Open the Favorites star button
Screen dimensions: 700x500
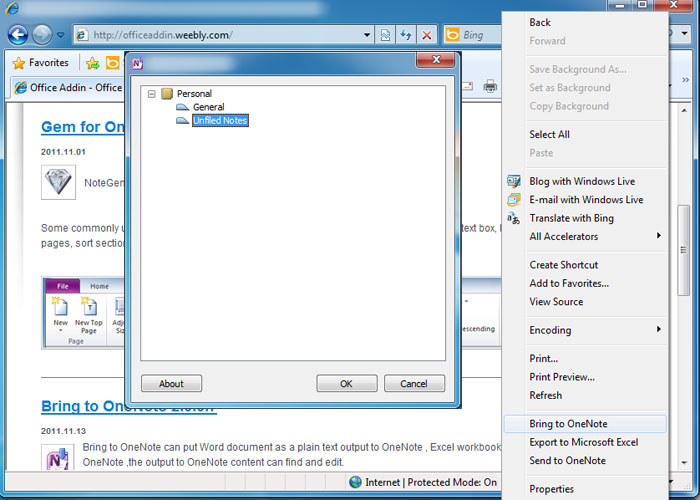click(41, 63)
